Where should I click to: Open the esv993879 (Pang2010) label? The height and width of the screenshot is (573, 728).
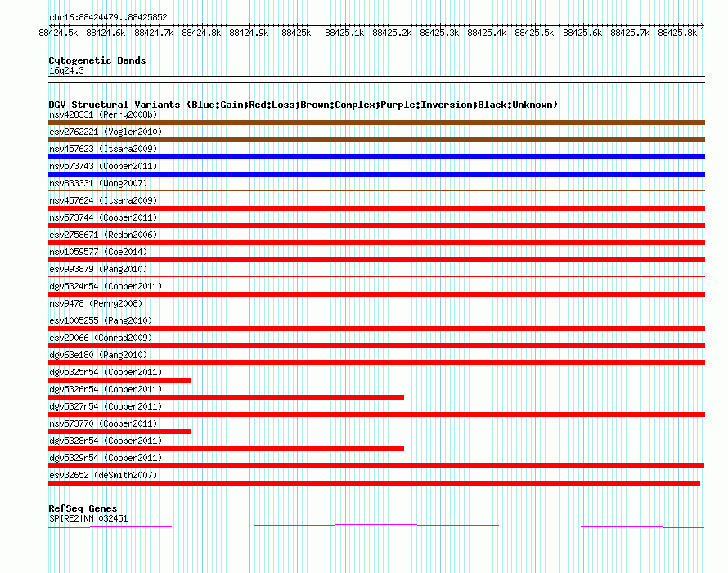click(98, 269)
